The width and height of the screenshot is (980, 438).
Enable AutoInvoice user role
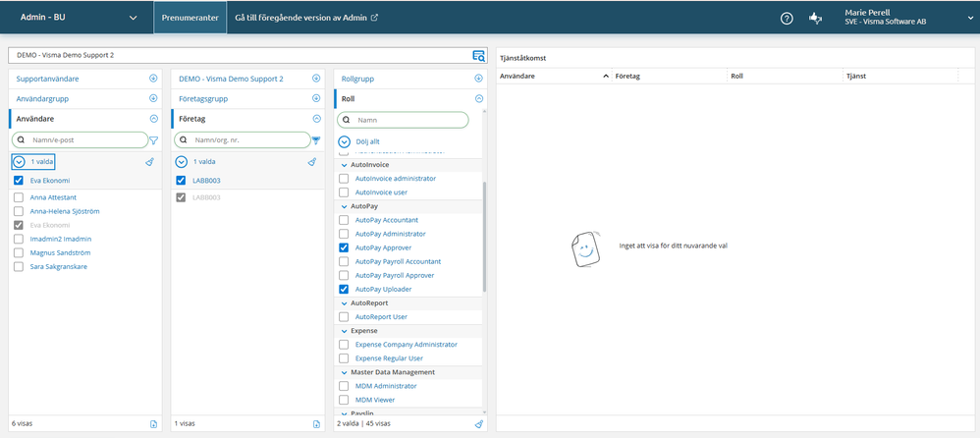pos(343,192)
